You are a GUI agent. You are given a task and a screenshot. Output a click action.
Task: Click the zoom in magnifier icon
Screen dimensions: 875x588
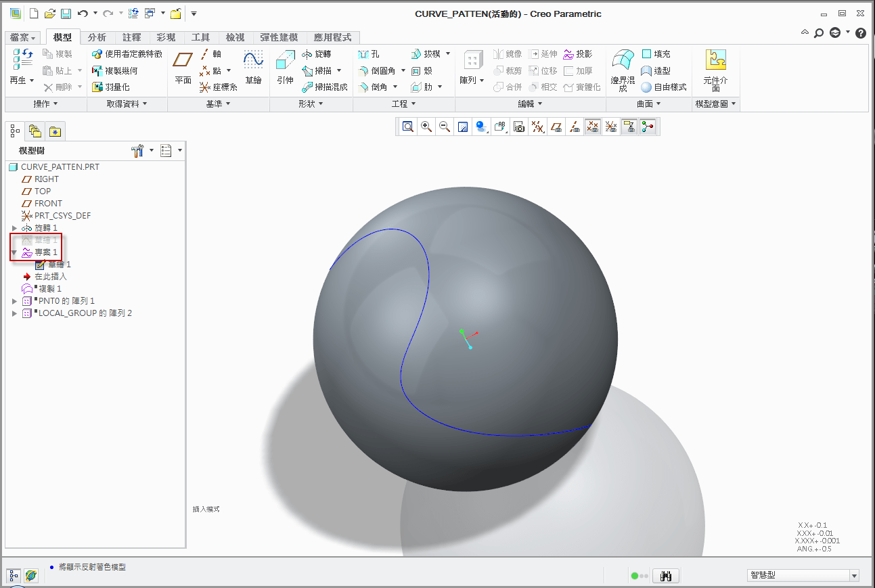coord(426,127)
